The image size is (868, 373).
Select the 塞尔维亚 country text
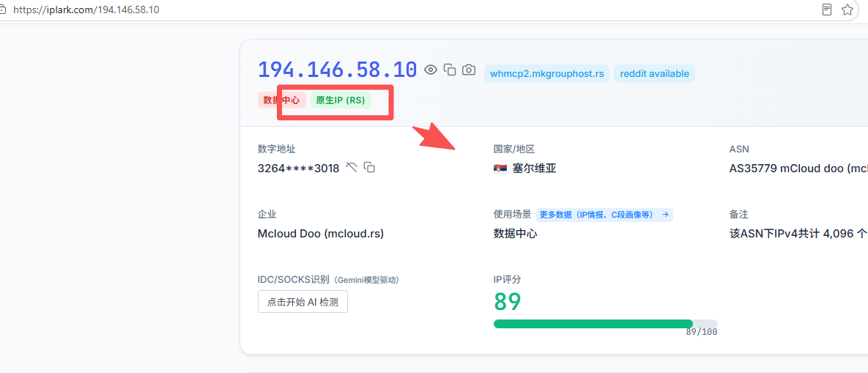534,169
